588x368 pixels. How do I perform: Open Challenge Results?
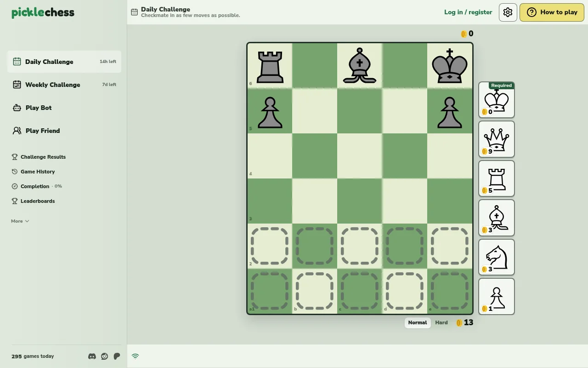[x=39, y=157]
